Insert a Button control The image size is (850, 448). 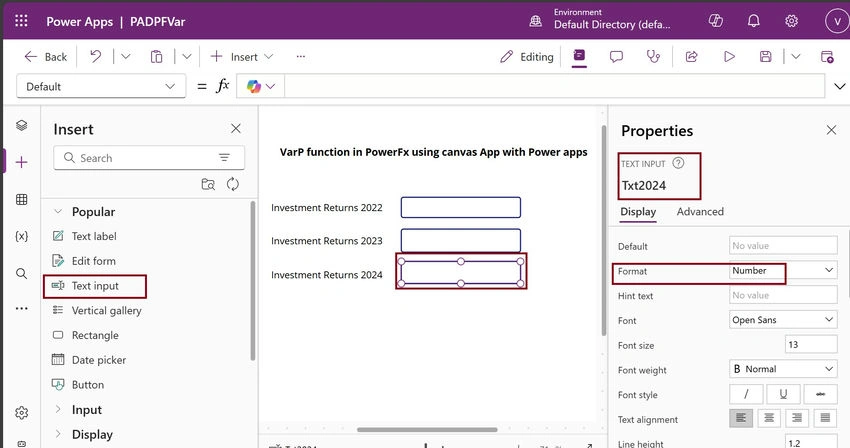point(87,385)
